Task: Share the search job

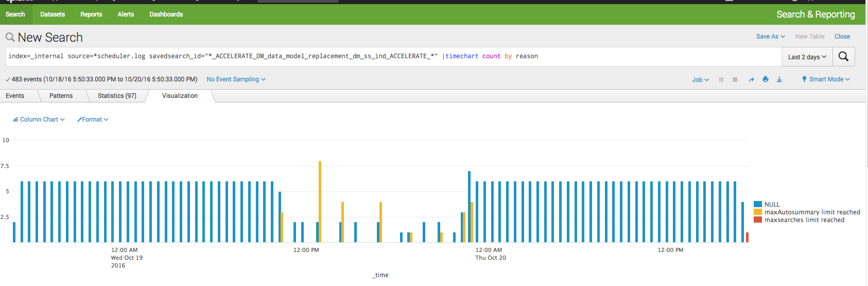Action: coord(752,79)
